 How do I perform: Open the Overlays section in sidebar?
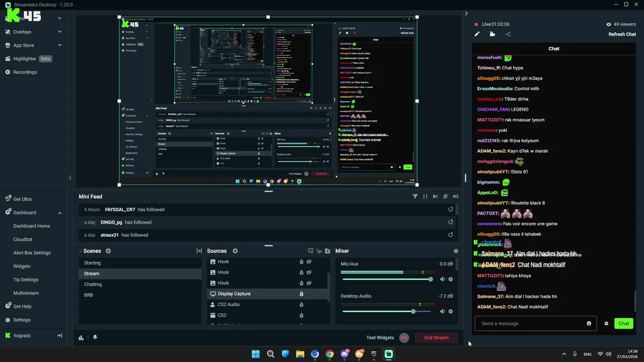click(22, 32)
